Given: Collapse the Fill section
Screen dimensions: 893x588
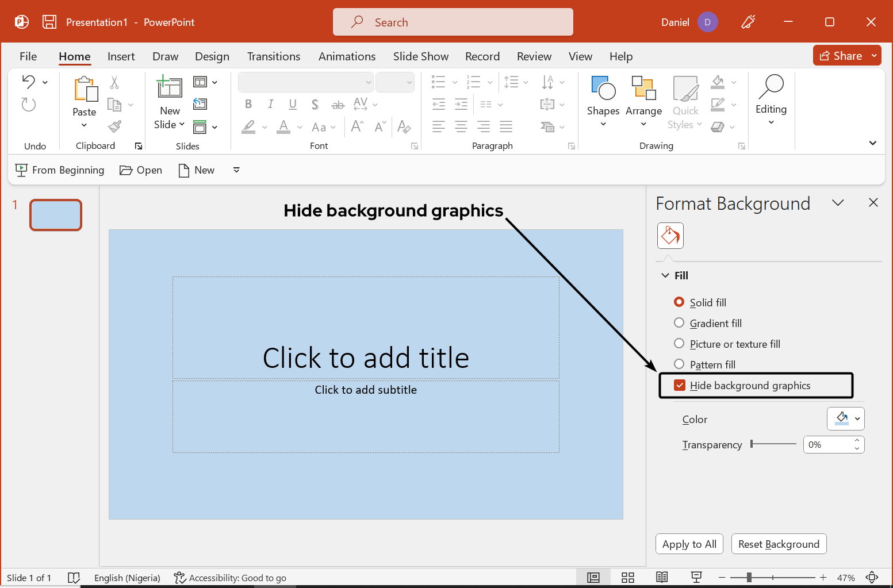Looking at the screenshot, I should coord(665,275).
